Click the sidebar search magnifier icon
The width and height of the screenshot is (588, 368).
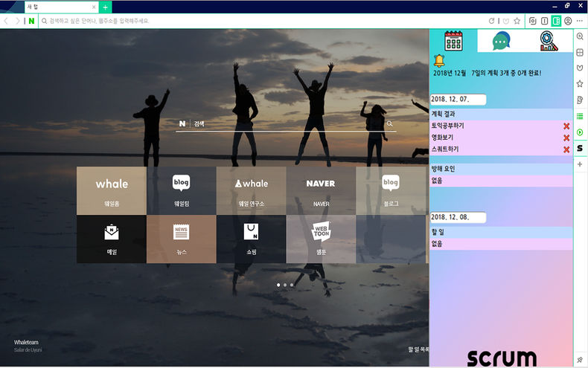(x=580, y=36)
